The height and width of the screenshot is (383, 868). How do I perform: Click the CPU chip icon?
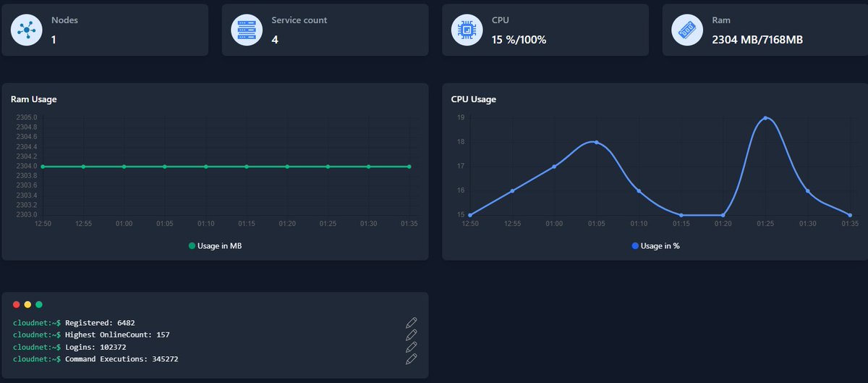coord(467,30)
